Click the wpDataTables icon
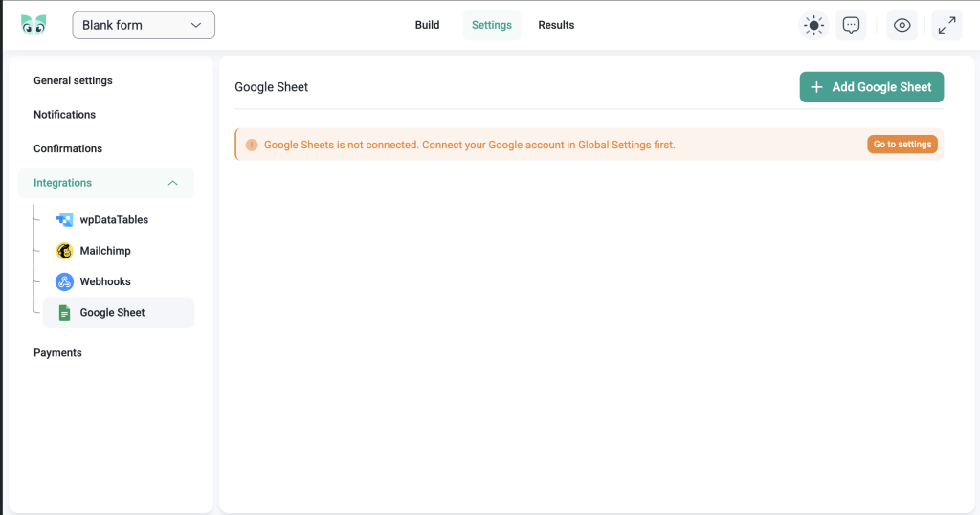This screenshot has width=980, height=515. pyautogui.click(x=64, y=220)
